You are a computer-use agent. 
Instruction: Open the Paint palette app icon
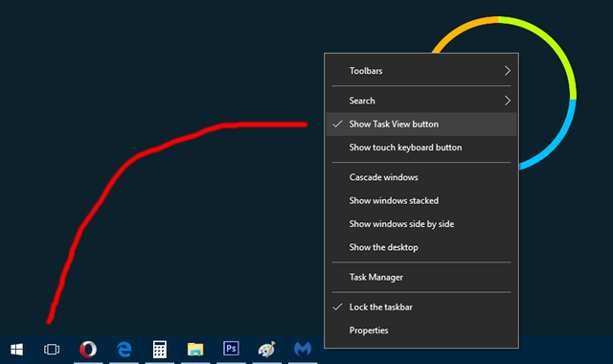(267, 349)
